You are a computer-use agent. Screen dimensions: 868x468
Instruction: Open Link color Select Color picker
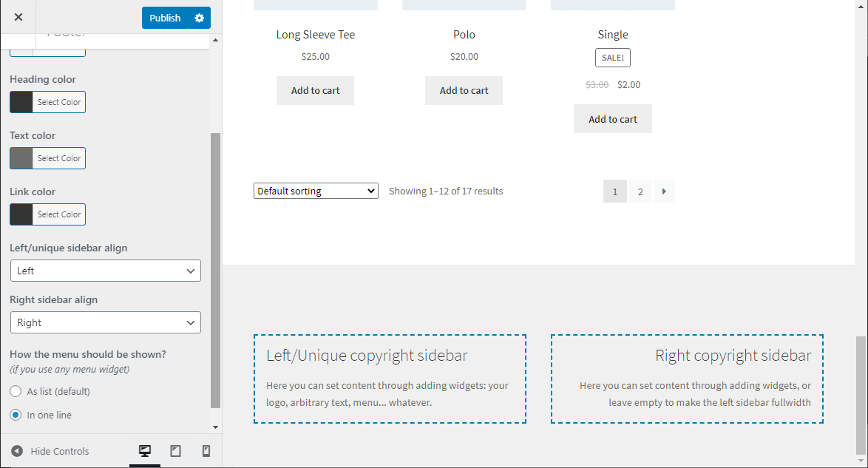[58, 214]
